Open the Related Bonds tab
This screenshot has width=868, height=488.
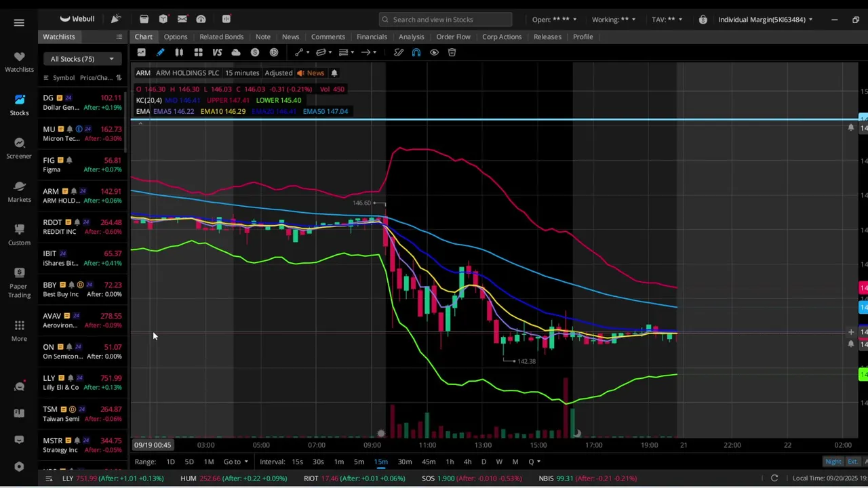point(221,37)
